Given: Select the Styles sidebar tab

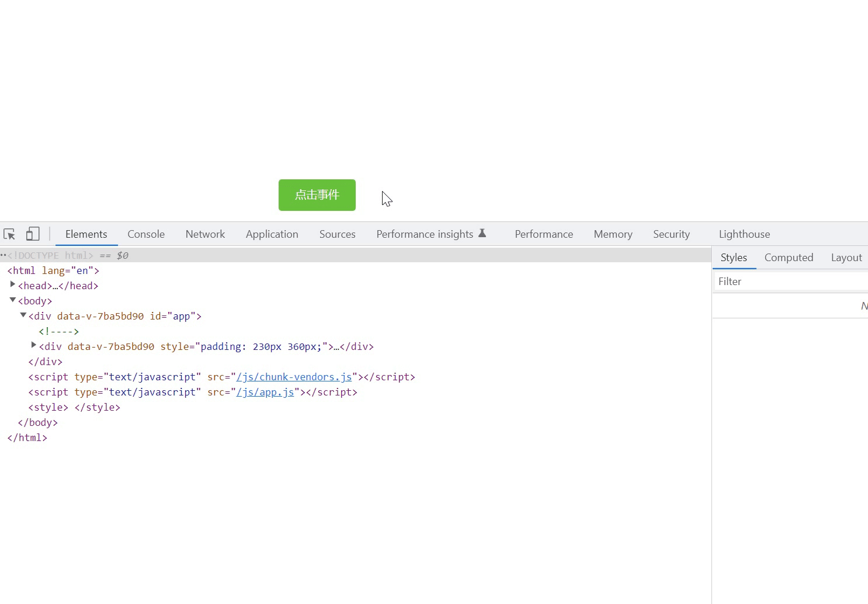Looking at the screenshot, I should (x=734, y=258).
